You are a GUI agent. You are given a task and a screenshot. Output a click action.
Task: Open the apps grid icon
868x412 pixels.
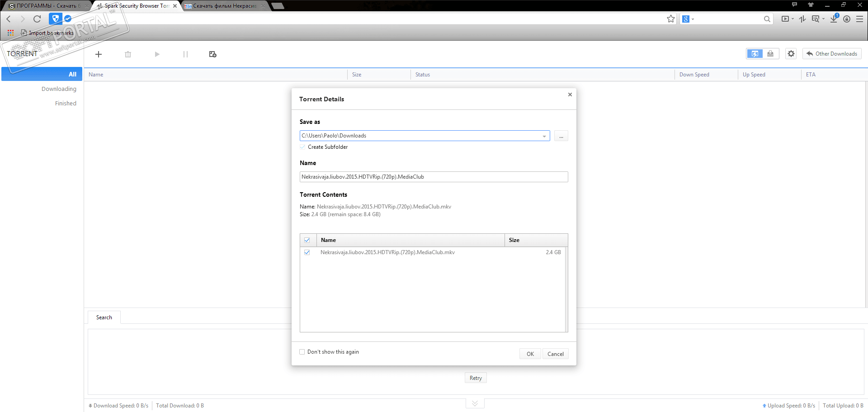[x=11, y=33]
